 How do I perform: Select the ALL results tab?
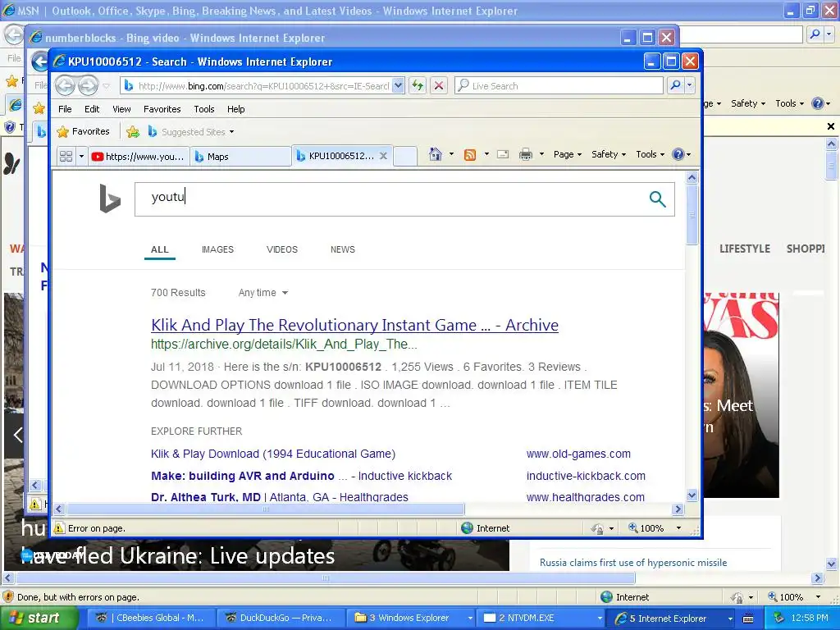pyautogui.click(x=160, y=249)
